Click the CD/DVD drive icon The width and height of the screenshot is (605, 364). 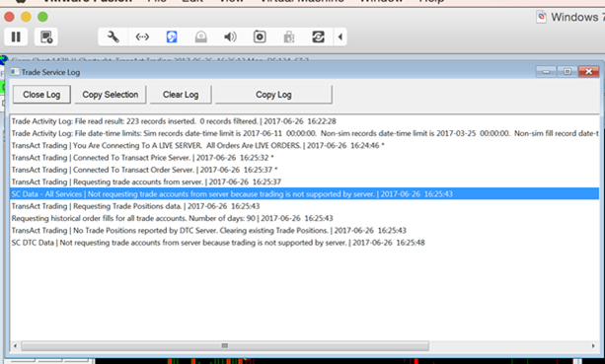tap(201, 37)
